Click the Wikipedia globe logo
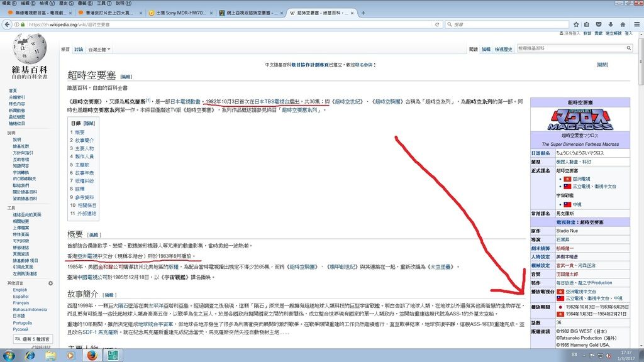 (x=30, y=48)
